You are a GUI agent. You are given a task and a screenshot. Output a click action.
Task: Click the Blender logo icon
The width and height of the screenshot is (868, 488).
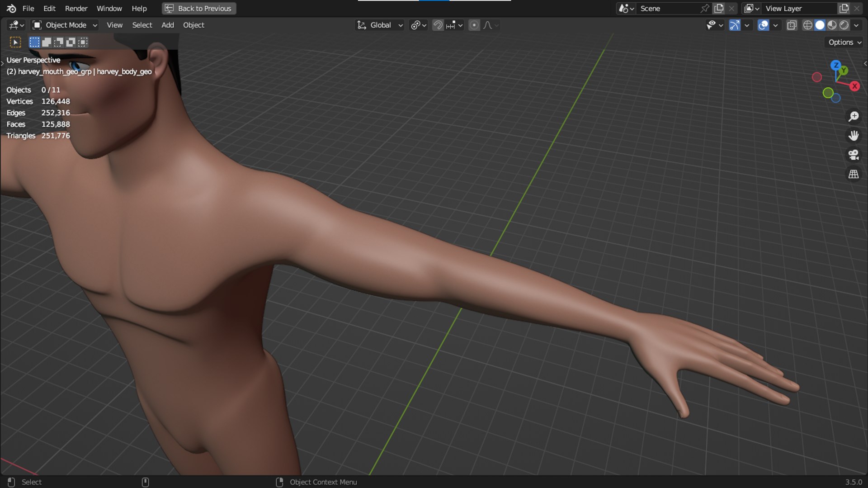(x=11, y=8)
